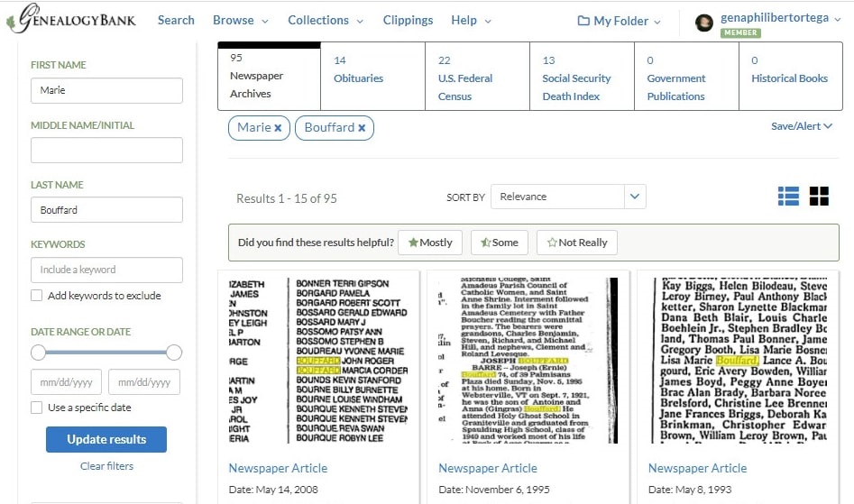Open the genaphilibertortega account menu
Screen dimensions: 854x504
coord(780,17)
